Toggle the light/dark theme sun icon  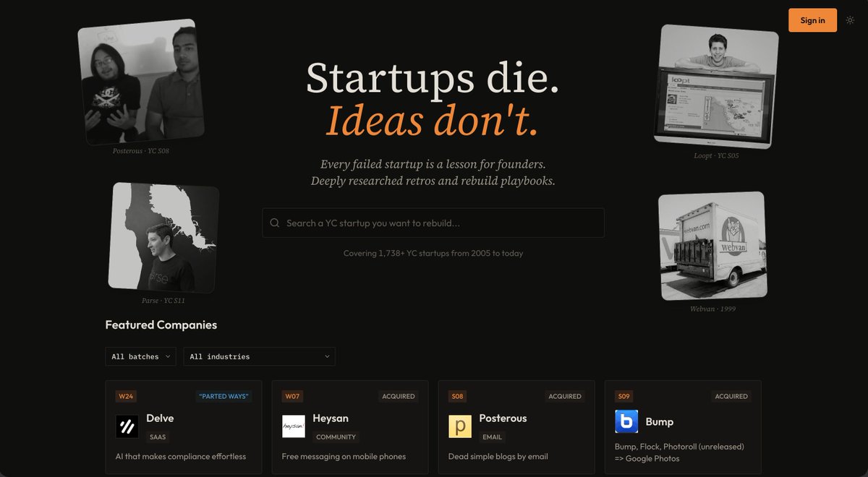(850, 20)
